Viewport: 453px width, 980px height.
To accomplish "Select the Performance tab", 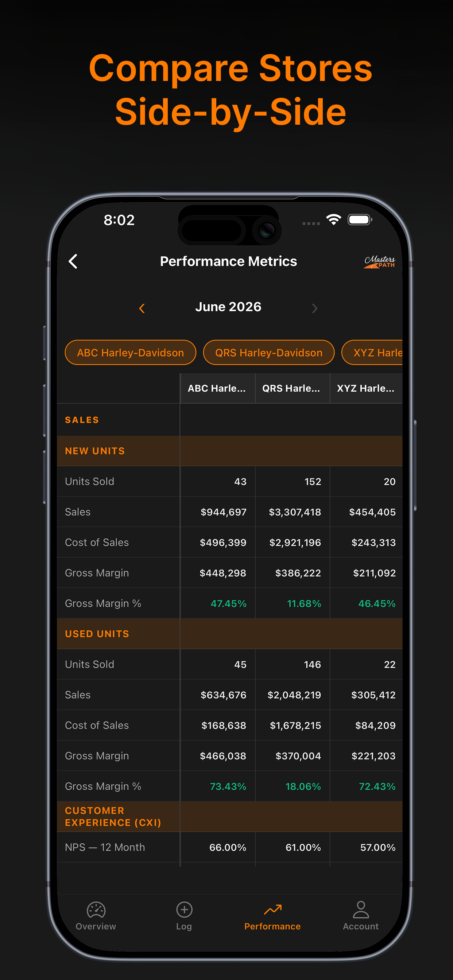I will [272, 916].
